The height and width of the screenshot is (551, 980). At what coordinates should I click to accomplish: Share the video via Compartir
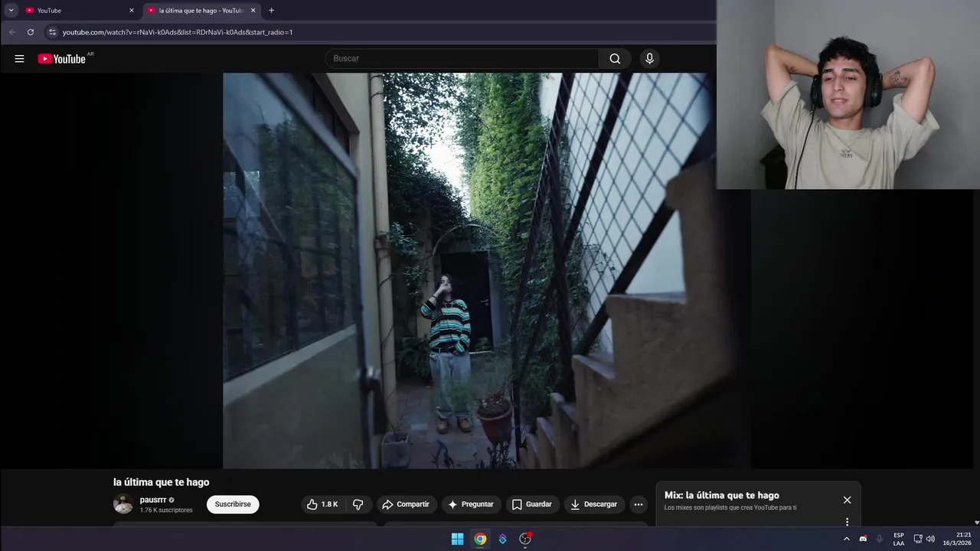[406, 504]
